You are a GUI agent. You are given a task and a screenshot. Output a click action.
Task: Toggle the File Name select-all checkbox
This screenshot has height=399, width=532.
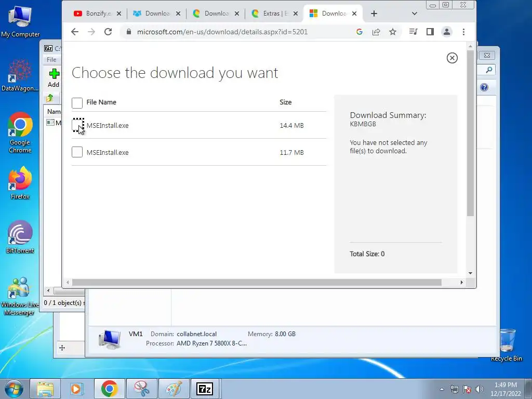(x=77, y=103)
